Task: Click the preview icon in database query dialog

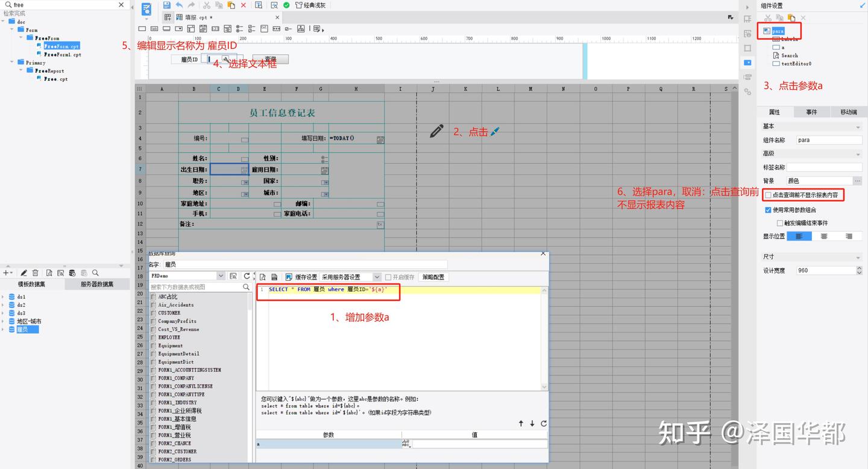Action: click(x=262, y=277)
